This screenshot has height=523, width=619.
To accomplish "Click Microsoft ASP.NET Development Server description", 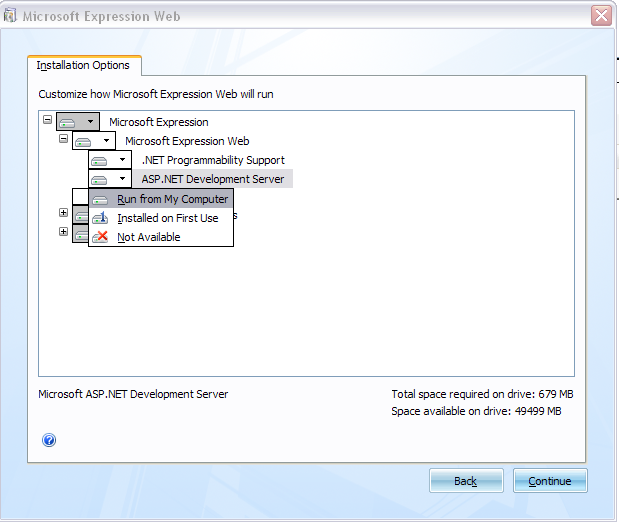I will tap(133, 394).
